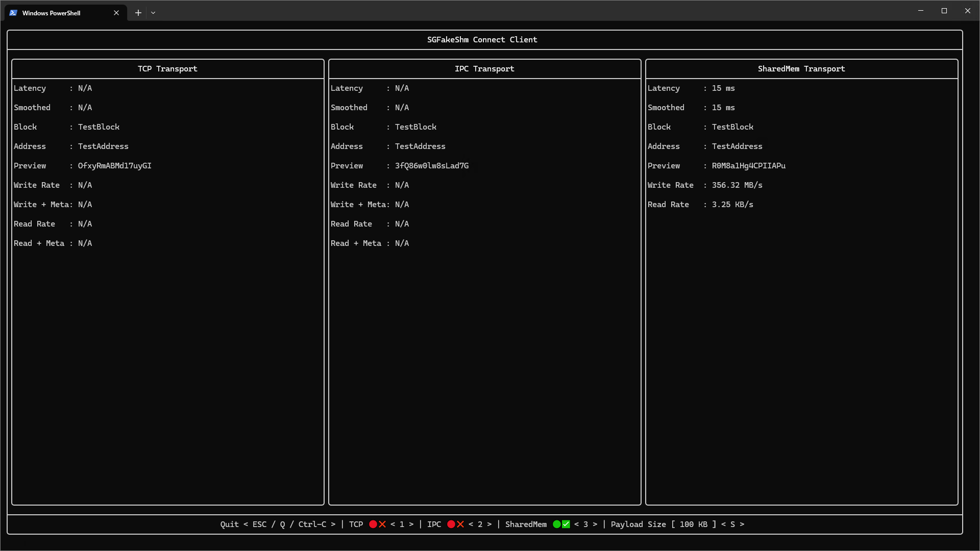Click TestAddress in the IPC Transport panel
This screenshot has width=980, height=551.
tap(420, 146)
